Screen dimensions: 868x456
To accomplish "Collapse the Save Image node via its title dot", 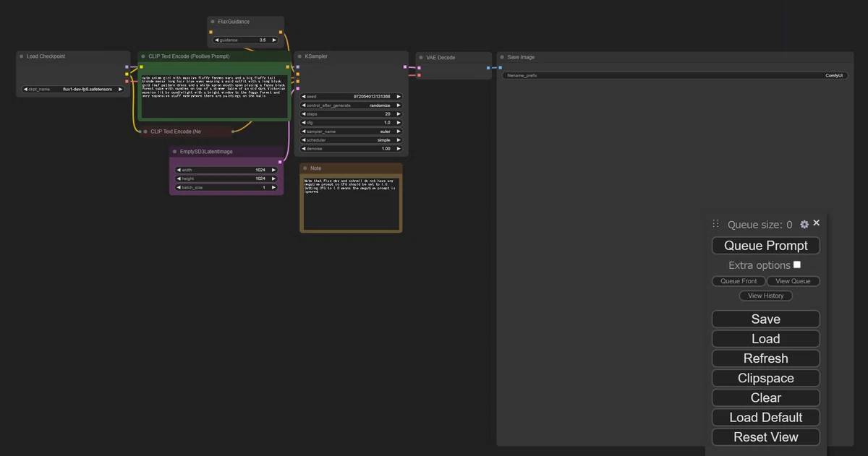I will click(x=502, y=57).
